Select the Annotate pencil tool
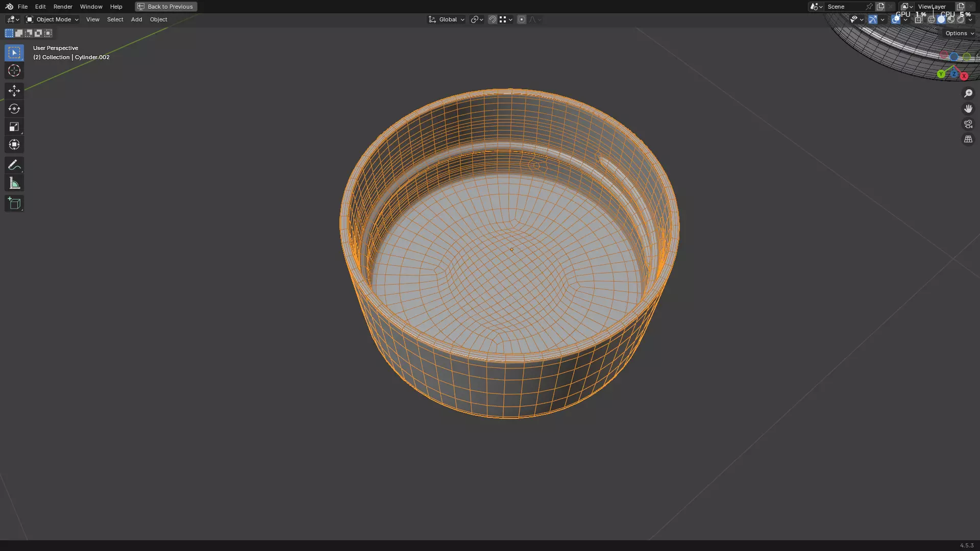 click(14, 165)
